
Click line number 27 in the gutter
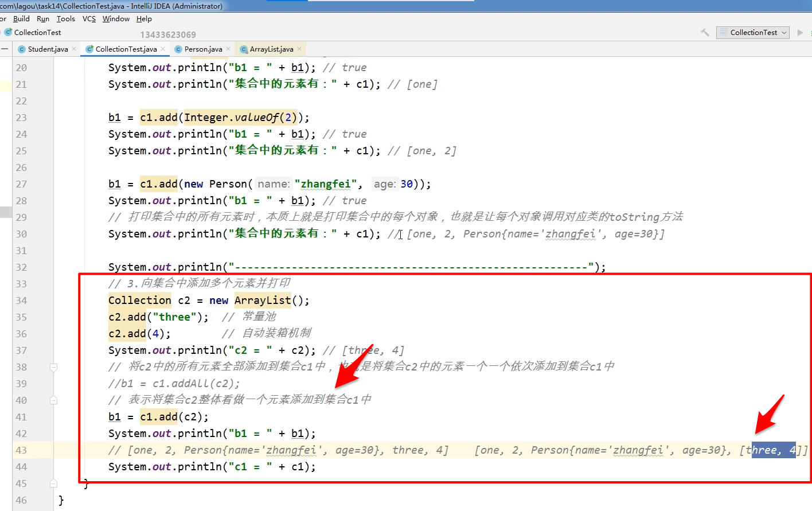[21, 184]
